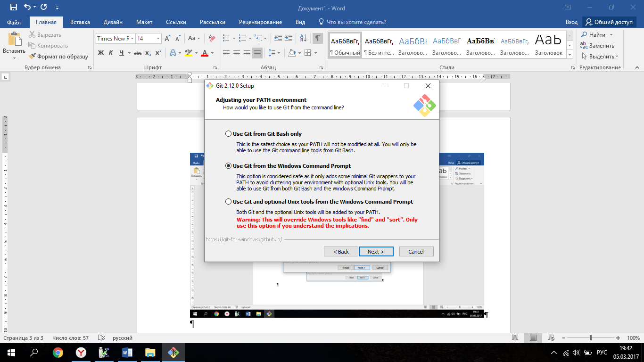Open line spacing dropdown
644x362 pixels.
[x=274, y=53]
